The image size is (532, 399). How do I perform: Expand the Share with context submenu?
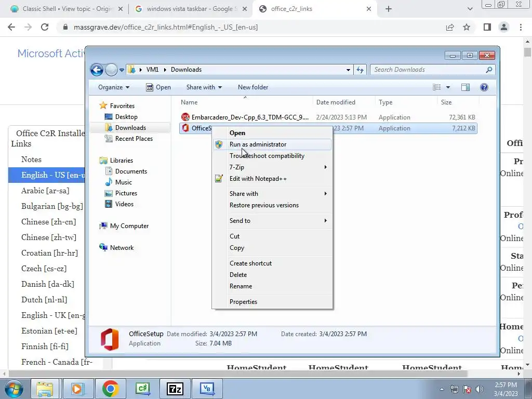[x=272, y=194]
